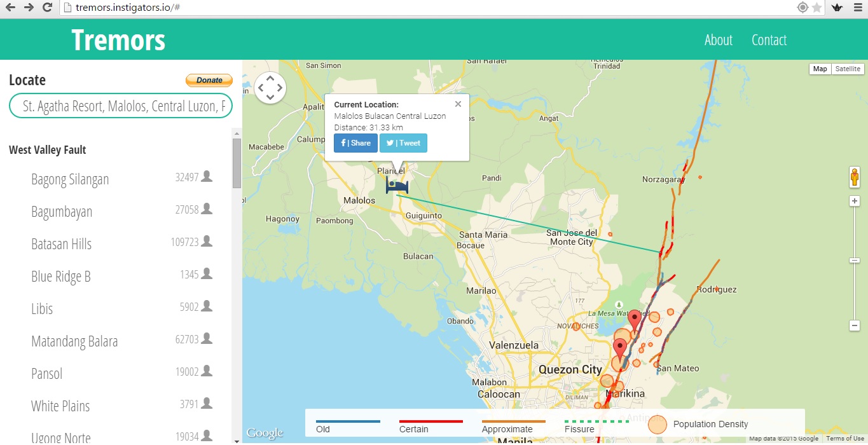The height and width of the screenshot is (445, 868).
Task: Click the person icon beside Bagumbayan
Action: click(x=207, y=209)
